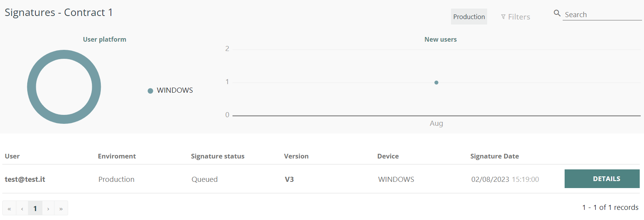644x220 pixels.
Task: Go to previous page arrow
Action: click(22, 209)
